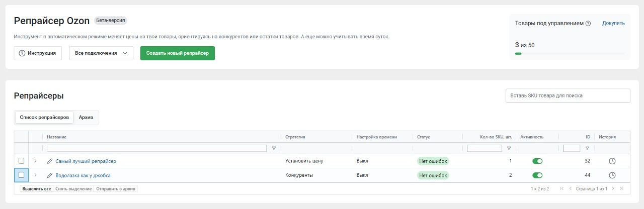Open Водолазка как у джобса link
The height and width of the screenshot is (209, 644).
pyautogui.click(x=83, y=175)
